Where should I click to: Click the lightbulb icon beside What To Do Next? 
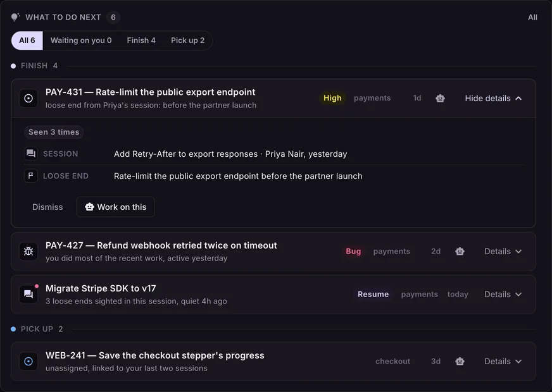[x=15, y=17]
